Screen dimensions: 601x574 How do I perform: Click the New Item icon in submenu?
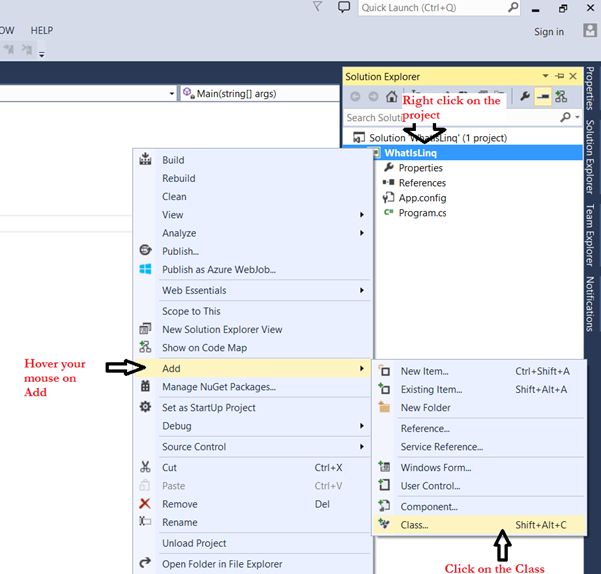[384, 371]
